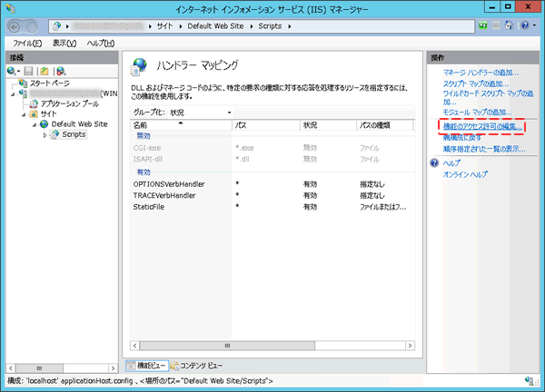Click the status bar configuration icon at bottom right
This screenshot has width=545, height=392.
(x=529, y=381)
